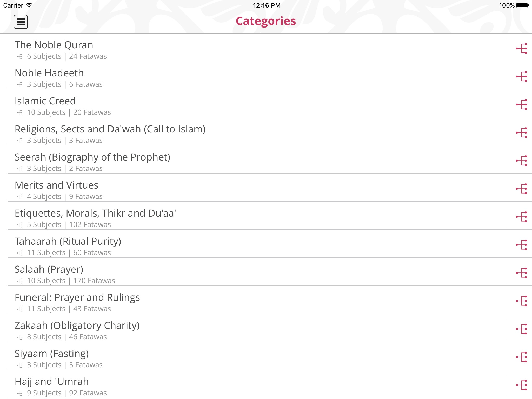Expand subjects of Funeral: Prayer and Rulings
532x399 pixels.
tap(521, 301)
